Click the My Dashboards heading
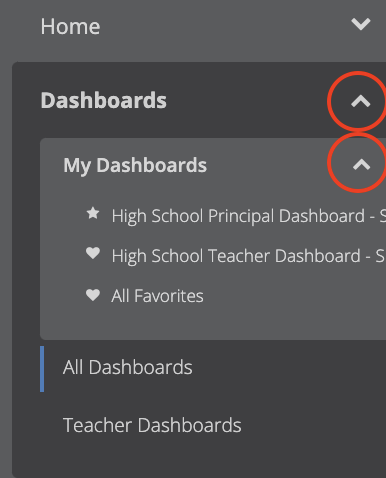The width and height of the screenshot is (386, 478). [x=135, y=165]
